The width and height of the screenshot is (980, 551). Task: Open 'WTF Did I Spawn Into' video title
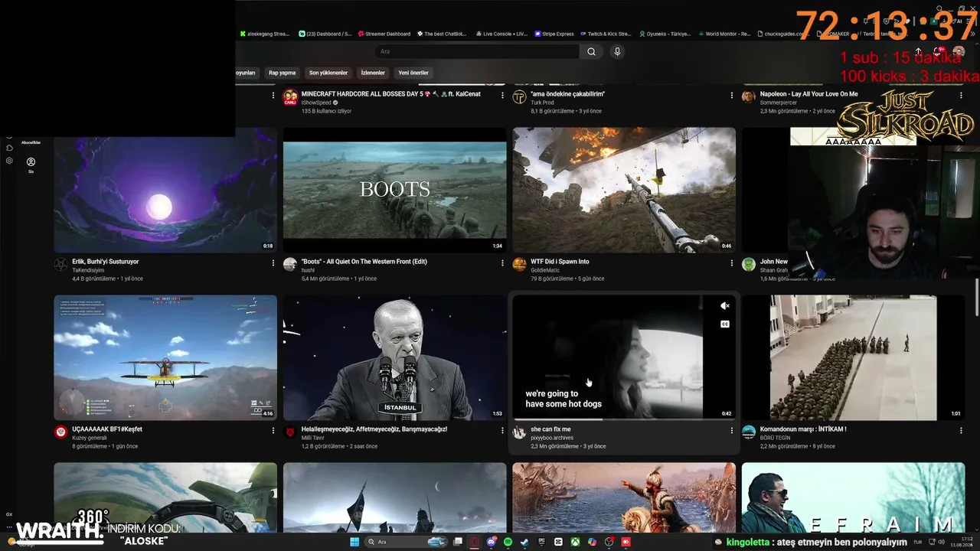pyautogui.click(x=560, y=262)
